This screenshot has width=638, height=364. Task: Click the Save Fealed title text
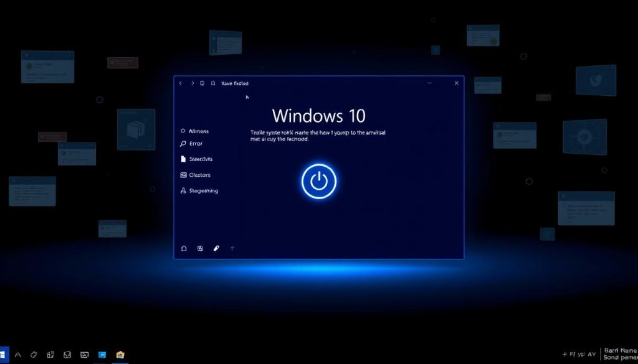(x=235, y=83)
